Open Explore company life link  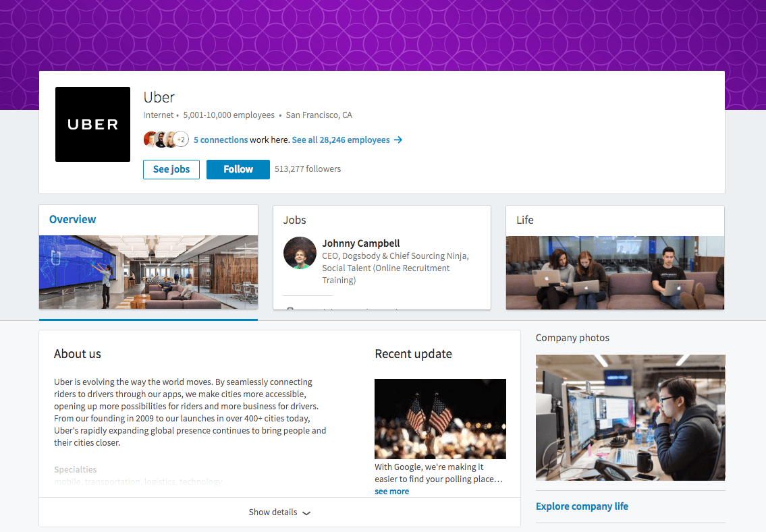pyautogui.click(x=582, y=506)
